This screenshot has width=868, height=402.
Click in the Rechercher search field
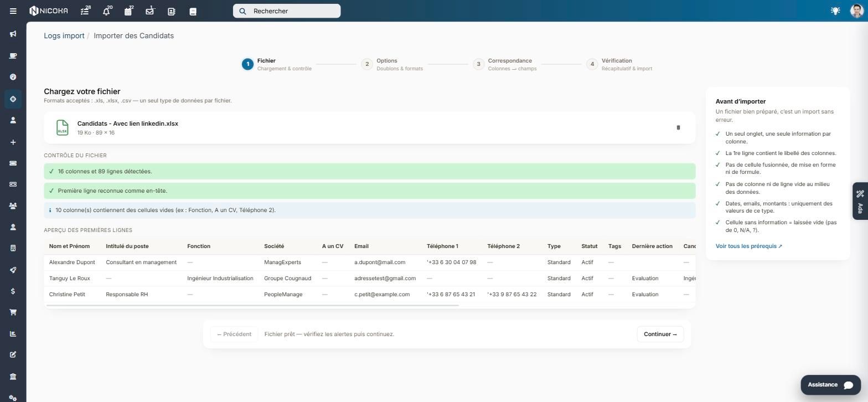(x=287, y=11)
